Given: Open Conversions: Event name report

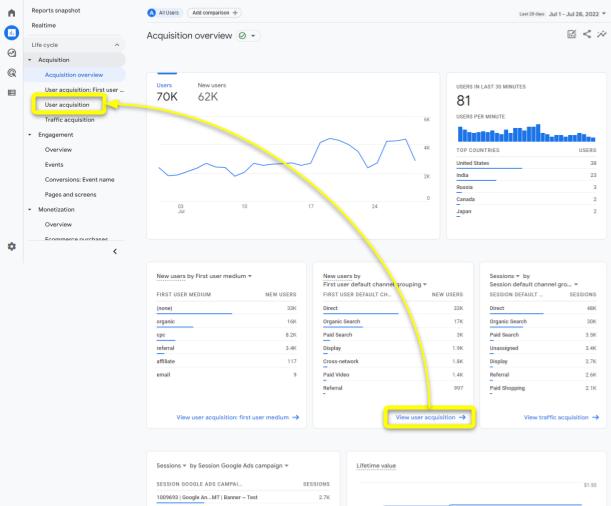Looking at the screenshot, I should point(79,180).
